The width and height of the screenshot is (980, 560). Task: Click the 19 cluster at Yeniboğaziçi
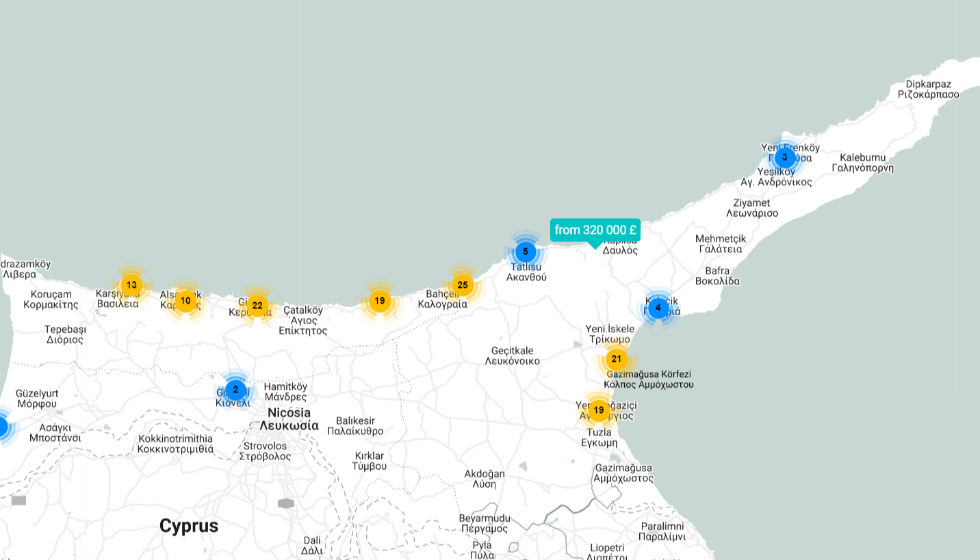point(599,410)
